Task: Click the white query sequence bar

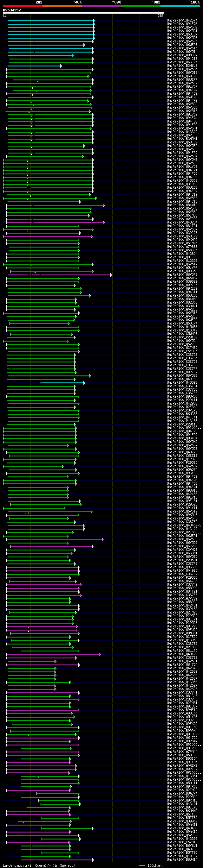Action: pyautogui.click(x=84, y=13)
